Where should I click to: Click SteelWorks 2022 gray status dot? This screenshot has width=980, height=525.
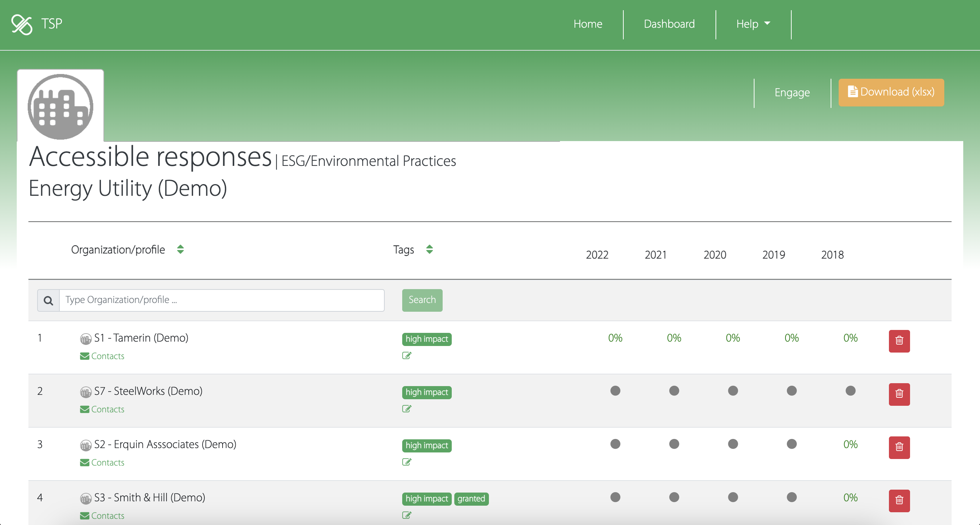pyautogui.click(x=615, y=390)
